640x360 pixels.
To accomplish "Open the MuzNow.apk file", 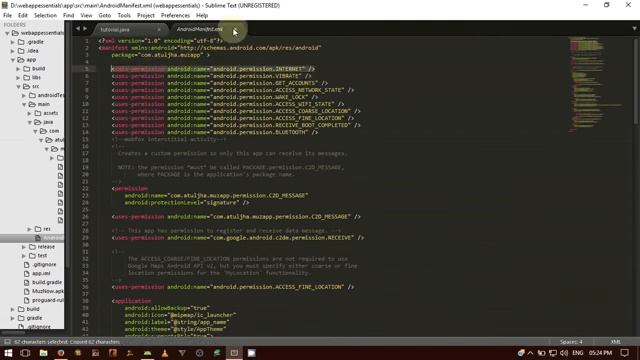I will [x=48, y=291].
